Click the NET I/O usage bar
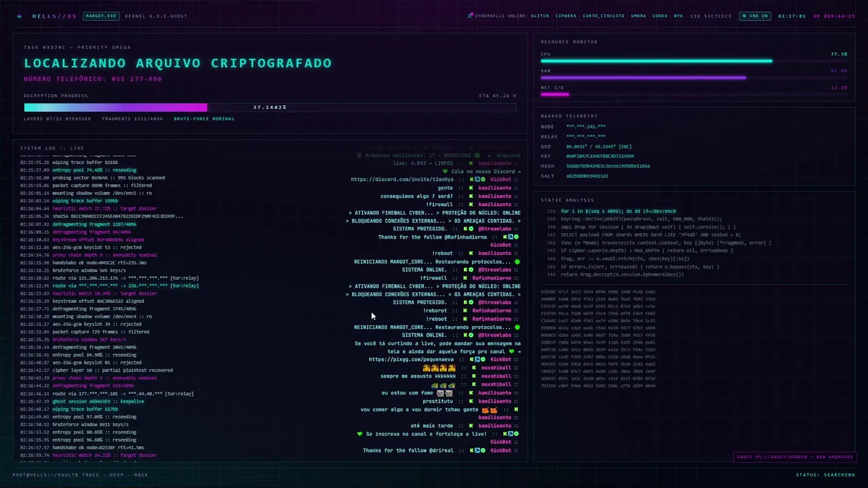Screen dimensions: 868x488 (694, 94)
